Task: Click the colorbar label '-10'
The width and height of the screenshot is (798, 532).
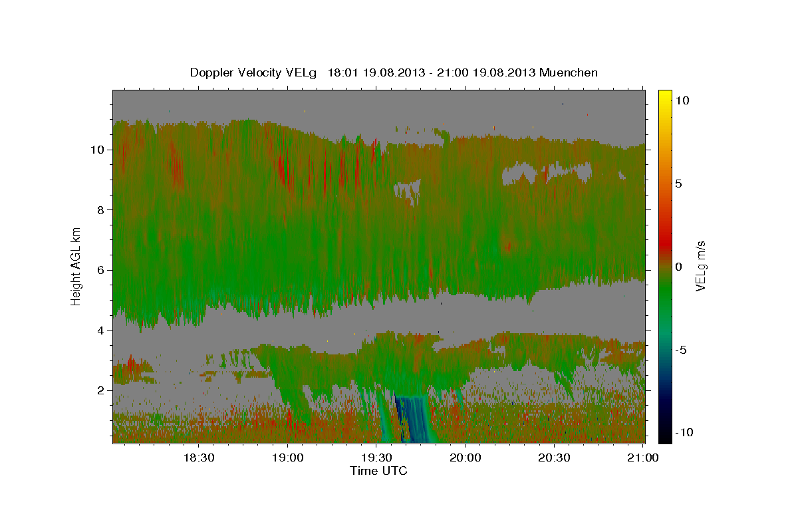Action: pos(684,433)
